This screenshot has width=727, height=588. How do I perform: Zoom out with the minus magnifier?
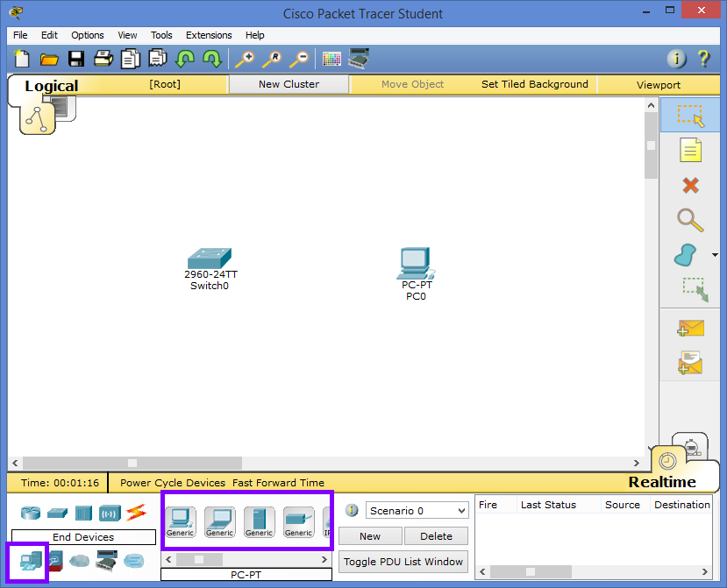click(x=299, y=59)
